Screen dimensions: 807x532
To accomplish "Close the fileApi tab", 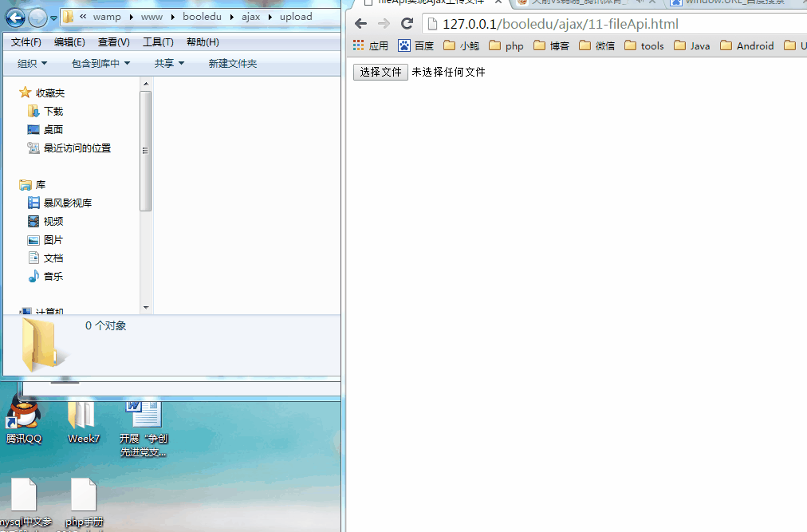I will (498, 2).
